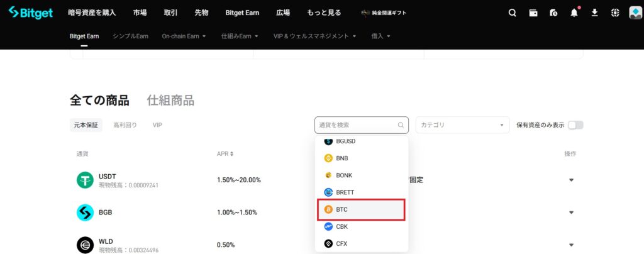Click the download app icon
This screenshot has width=644, height=254.
(x=594, y=13)
